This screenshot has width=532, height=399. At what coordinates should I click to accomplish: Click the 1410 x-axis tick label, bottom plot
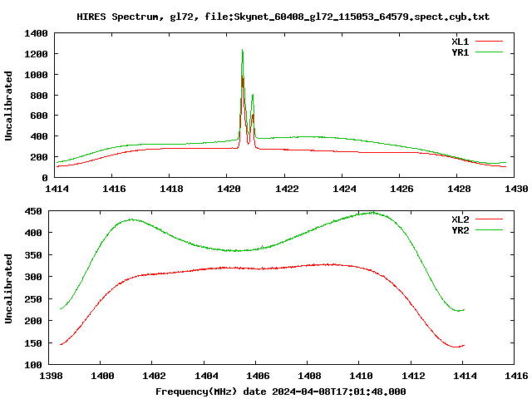(361, 376)
